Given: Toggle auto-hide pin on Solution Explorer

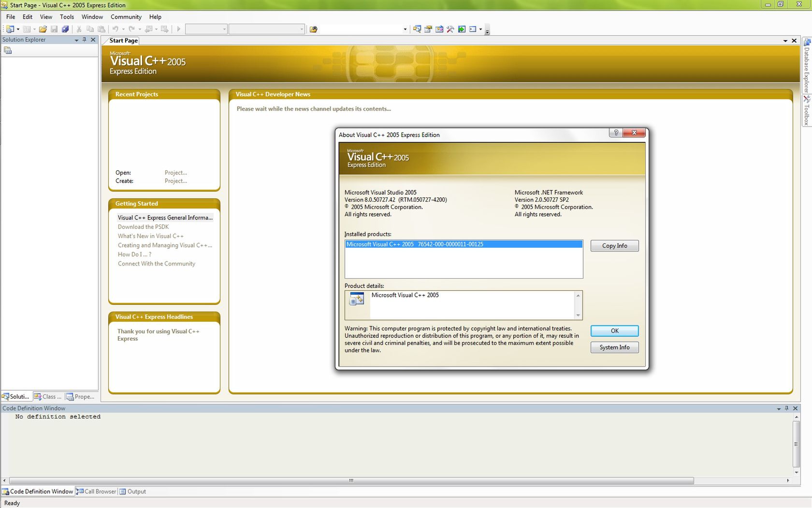Looking at the screenshot, I should [85, 40].
